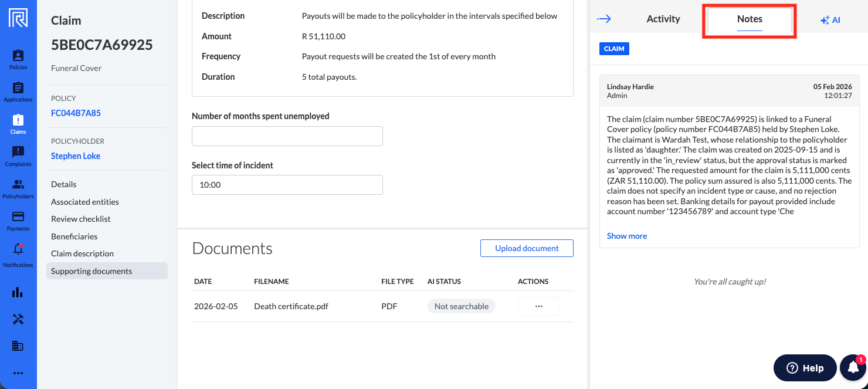This screenshot has height=389, width=868.
Task: Click the FILE TYPE column header
Action: click(398, 282)
